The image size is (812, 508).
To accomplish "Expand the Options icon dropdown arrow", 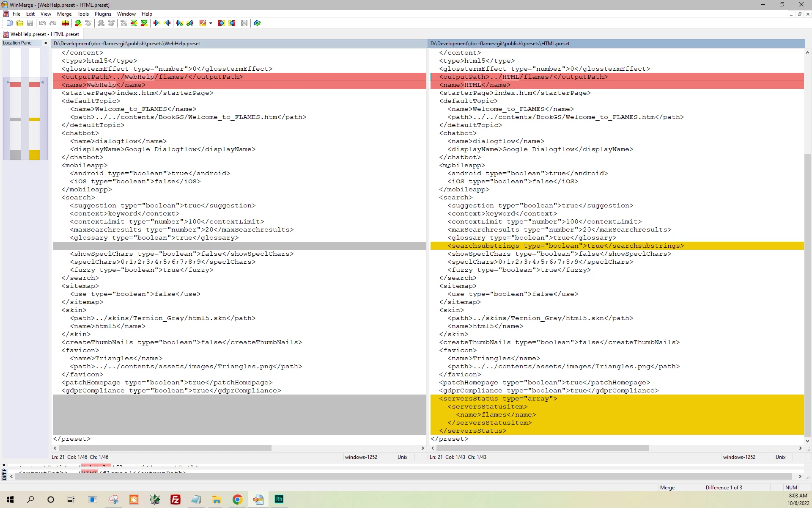I will click(x=211, y=23).
